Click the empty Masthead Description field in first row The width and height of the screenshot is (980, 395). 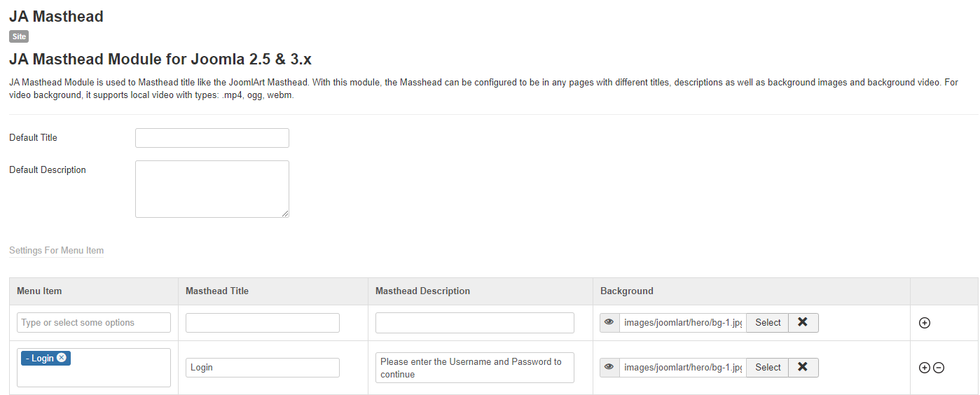click(x=475, y=323)
